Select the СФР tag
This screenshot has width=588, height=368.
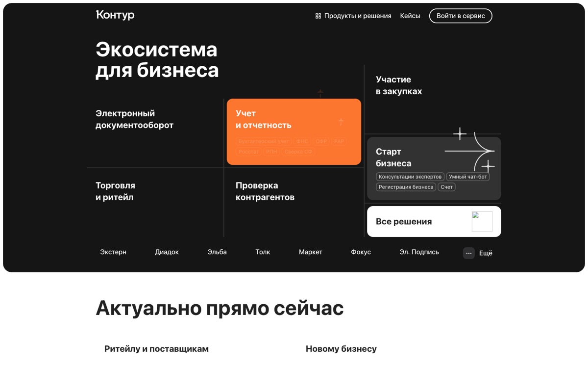click(x=321, y=141)
